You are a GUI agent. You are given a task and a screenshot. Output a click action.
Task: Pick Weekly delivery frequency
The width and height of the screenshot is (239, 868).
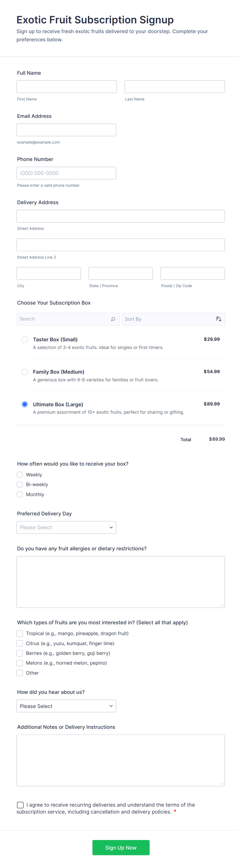[20, 475]
